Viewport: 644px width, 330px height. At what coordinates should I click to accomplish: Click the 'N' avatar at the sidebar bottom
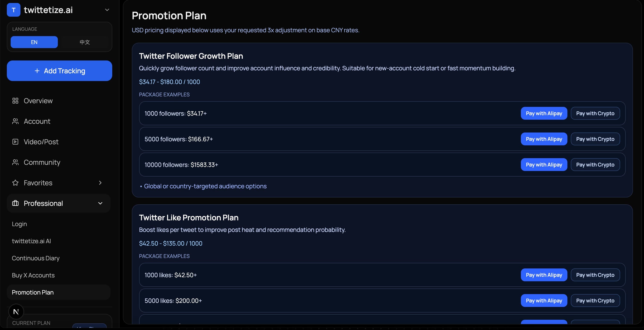(x=16, y=311)
